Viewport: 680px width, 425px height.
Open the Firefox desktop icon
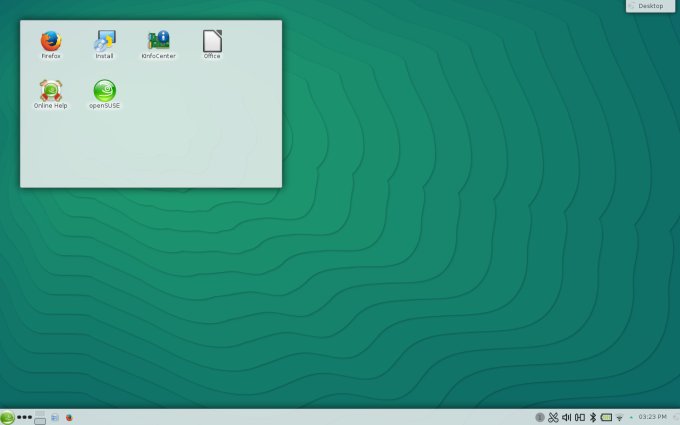tap(51, 41)
